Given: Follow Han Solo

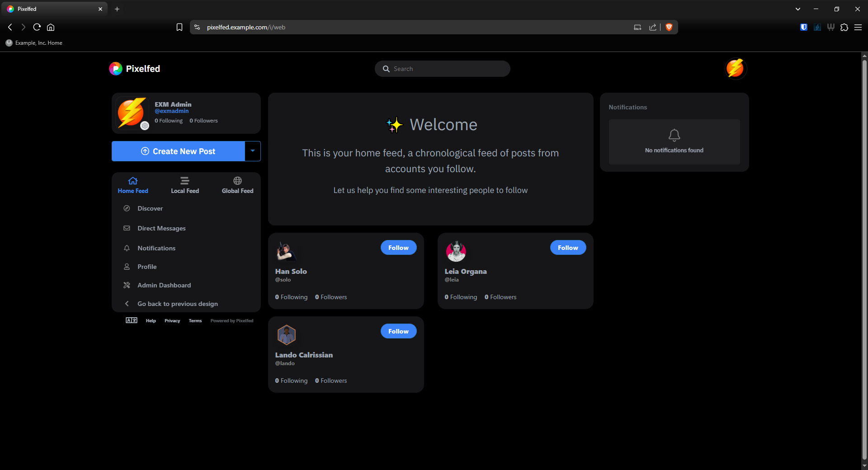Looking at the screenshot, I should pos(398,248).
